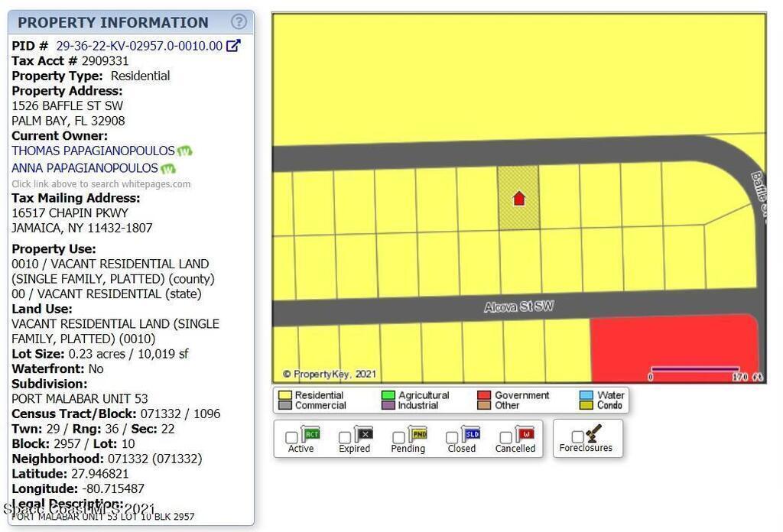Click the Alcova St SW road label
This screenshot has width=783, height=532.
(x=518, y=307)
